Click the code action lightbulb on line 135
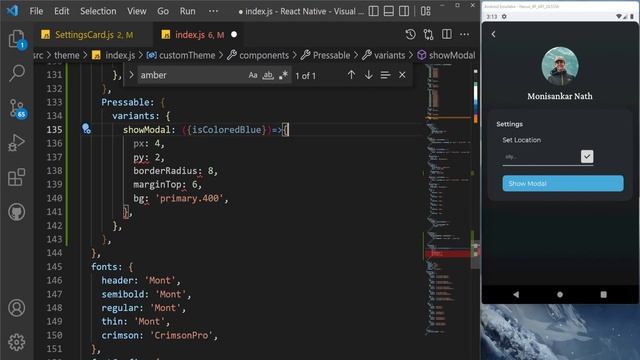This screenshot has width=640, height=360. (86, 129)
